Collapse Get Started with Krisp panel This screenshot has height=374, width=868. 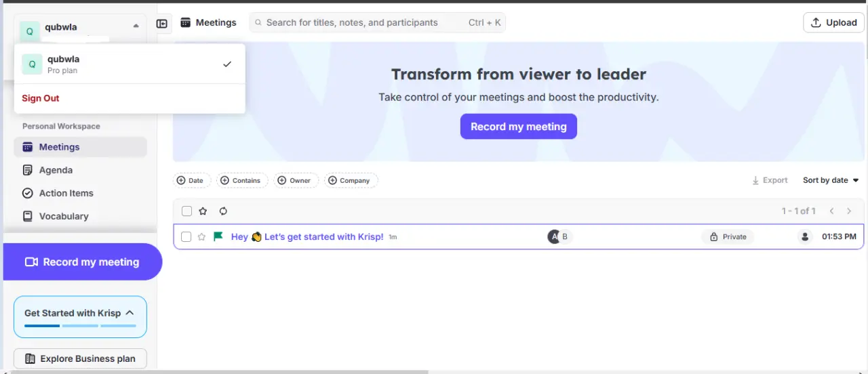click(130, 313)
